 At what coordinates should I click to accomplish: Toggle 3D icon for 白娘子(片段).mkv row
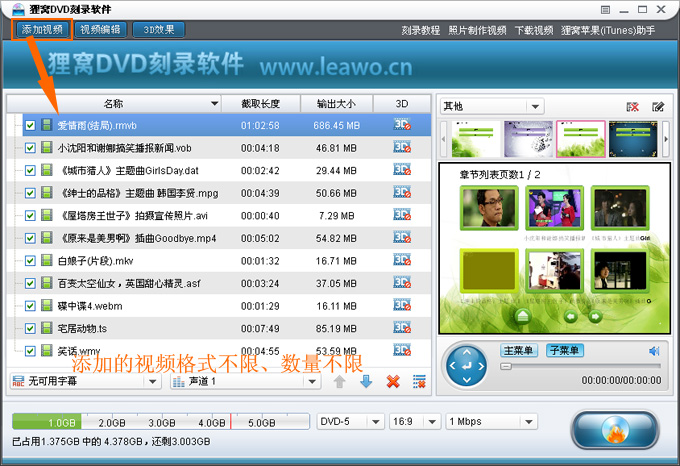coord(402,260)
